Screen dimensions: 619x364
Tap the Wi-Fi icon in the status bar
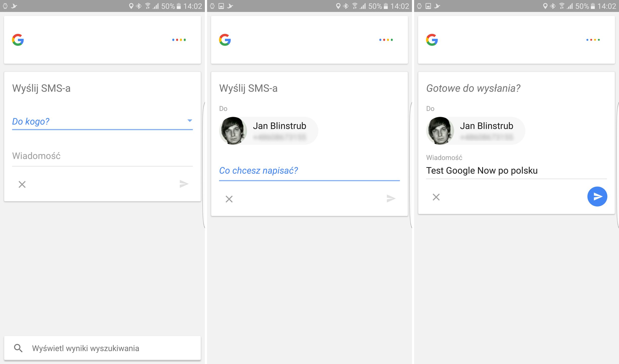click(147, 6)
